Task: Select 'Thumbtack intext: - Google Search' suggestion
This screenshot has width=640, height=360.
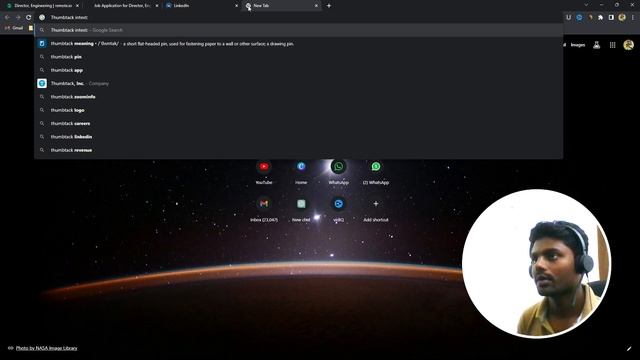Action: [x=299, y=30]
